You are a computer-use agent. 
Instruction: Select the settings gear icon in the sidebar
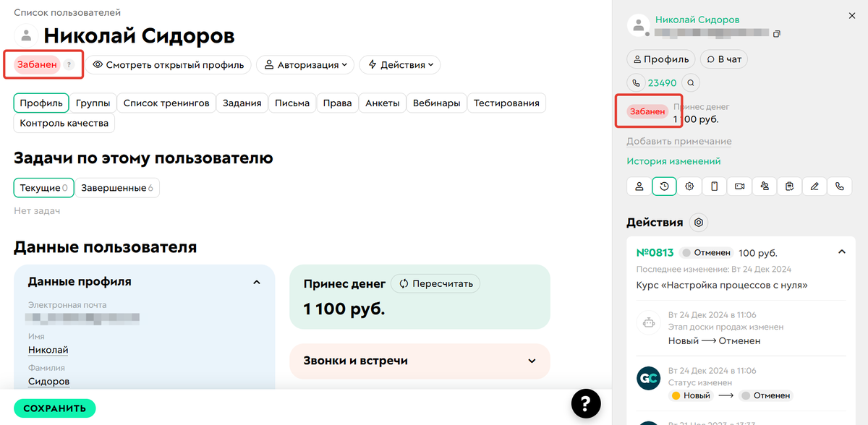pyautogui.click(x=689, y=186)
